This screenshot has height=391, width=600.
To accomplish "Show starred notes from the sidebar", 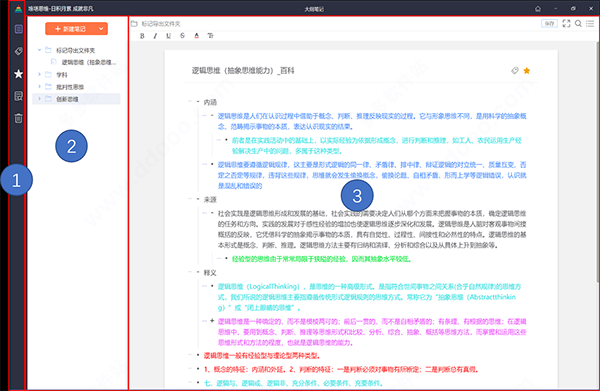I will [18, 74].
